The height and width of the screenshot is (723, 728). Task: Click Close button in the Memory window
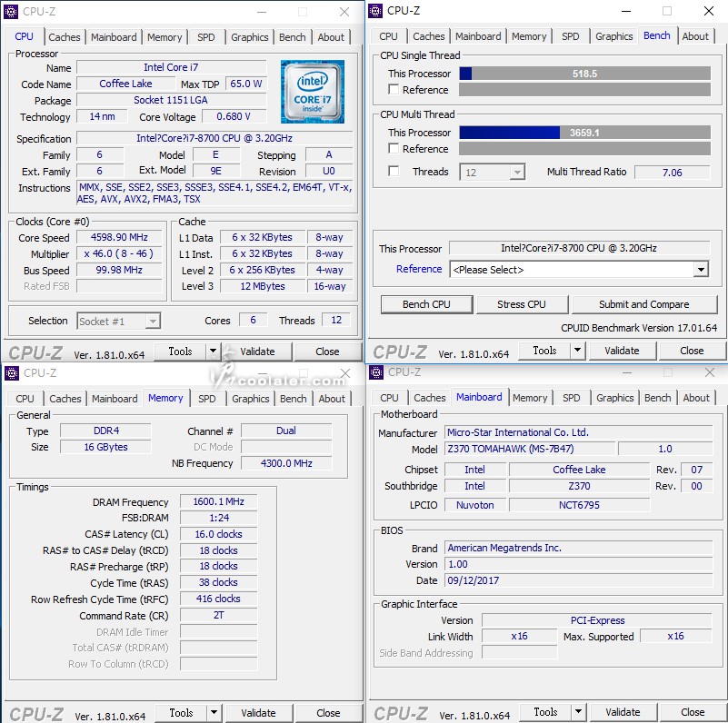[x=328, y=713]
